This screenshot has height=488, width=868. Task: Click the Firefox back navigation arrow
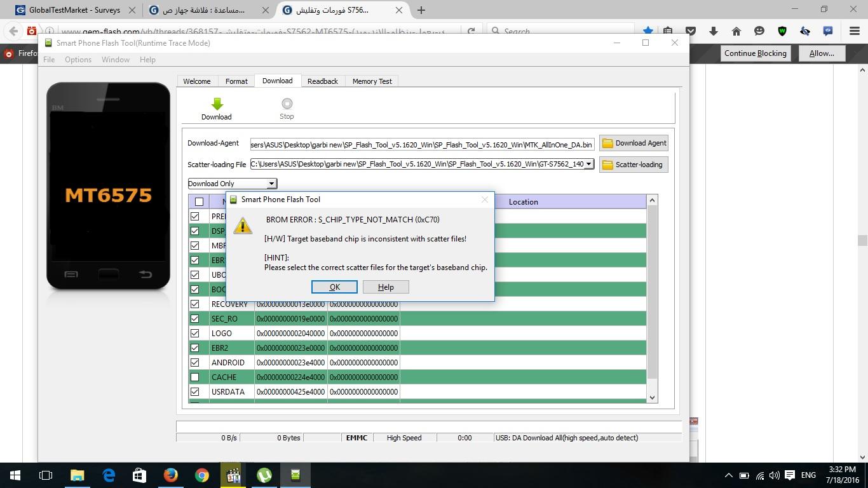click(x=13, y=31)
